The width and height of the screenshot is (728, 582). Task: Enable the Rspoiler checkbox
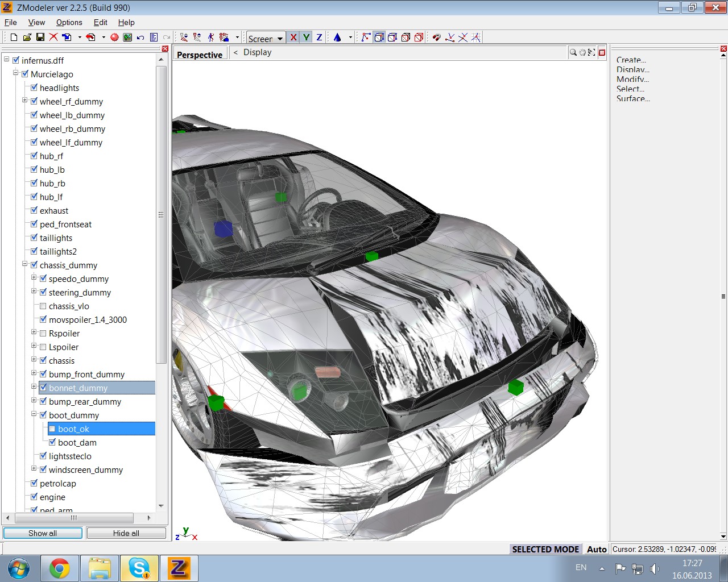pos(43,333)
